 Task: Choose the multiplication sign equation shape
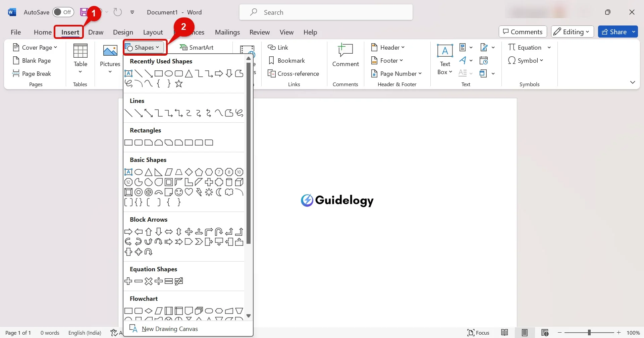(x=149, y=281)
